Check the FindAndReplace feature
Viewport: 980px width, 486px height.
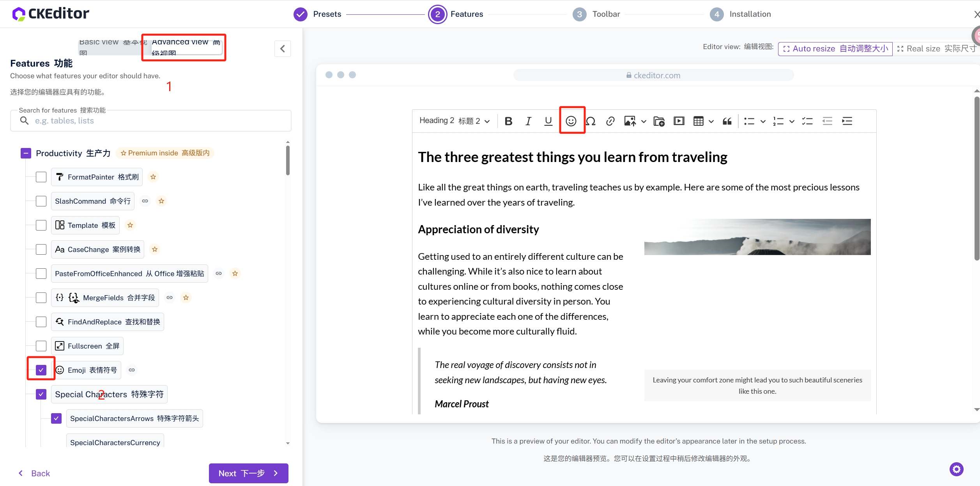[41, 322]
